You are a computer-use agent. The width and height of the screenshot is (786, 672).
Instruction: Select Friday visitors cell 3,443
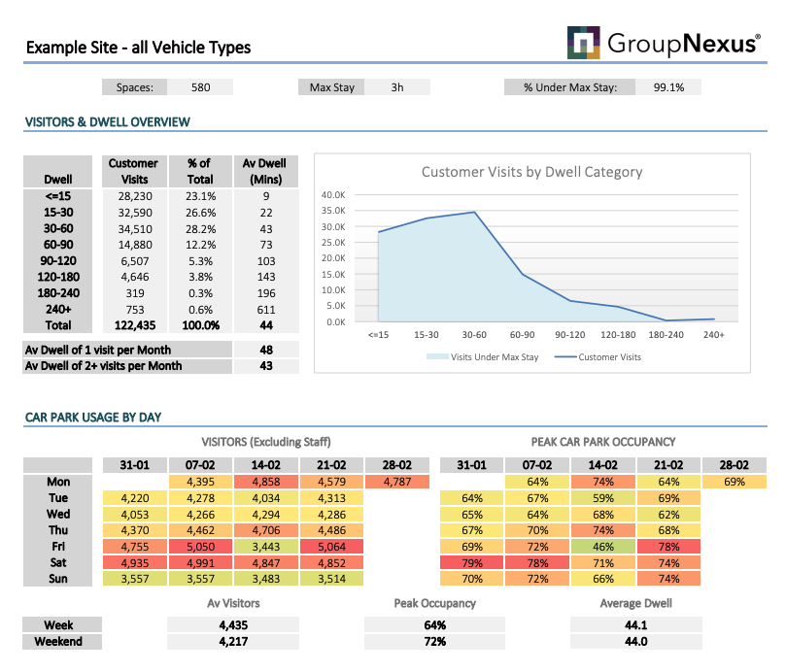click(265, 547)
